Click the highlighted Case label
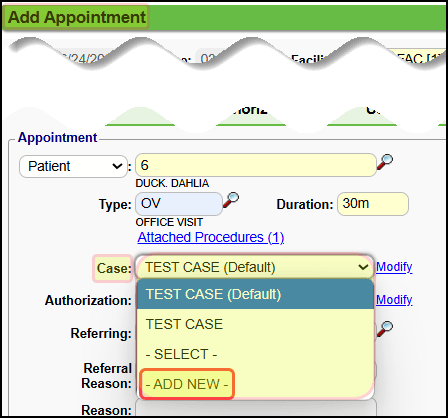Image resolution: width=448 pixels, height=418 pixels. click(x=114, y=268)
